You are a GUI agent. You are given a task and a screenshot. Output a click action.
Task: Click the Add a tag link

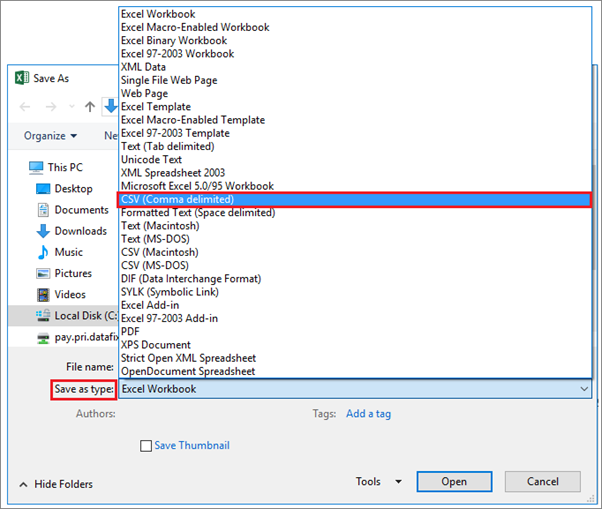(x=368, y=414)
